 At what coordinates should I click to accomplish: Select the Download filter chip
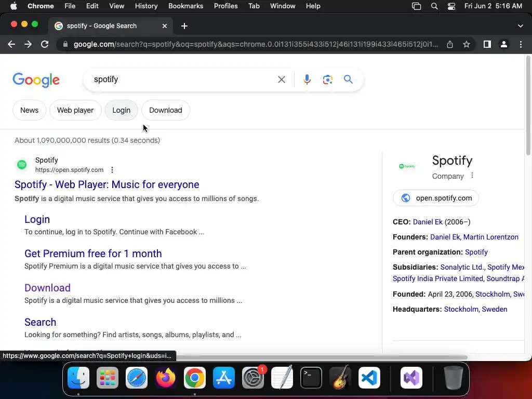(x=166, y=110)
